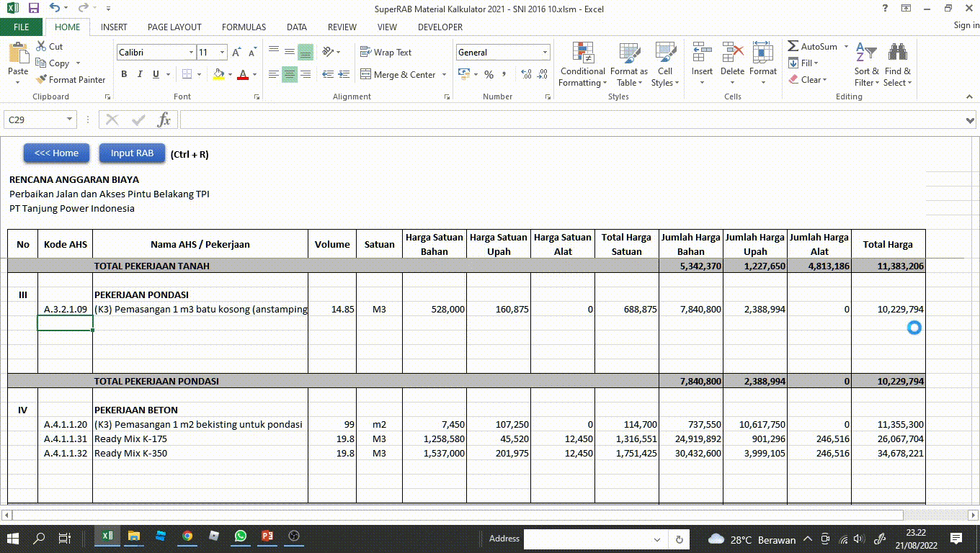Click the Sort & Filter icon
The height and width of the screenshot is (553, 980).
865,54
